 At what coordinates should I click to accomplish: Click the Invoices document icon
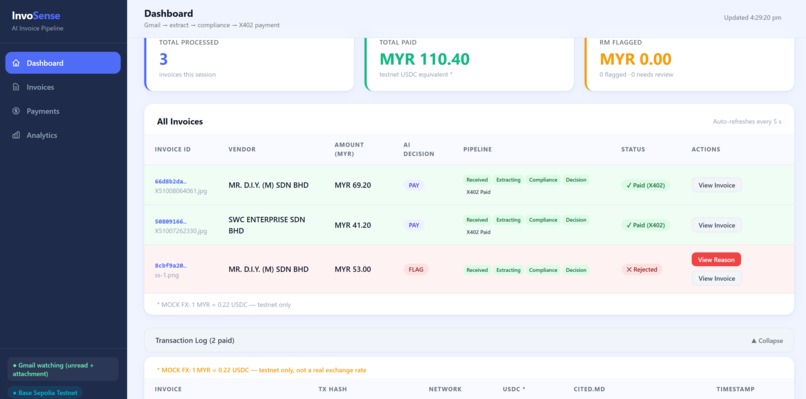16,87
